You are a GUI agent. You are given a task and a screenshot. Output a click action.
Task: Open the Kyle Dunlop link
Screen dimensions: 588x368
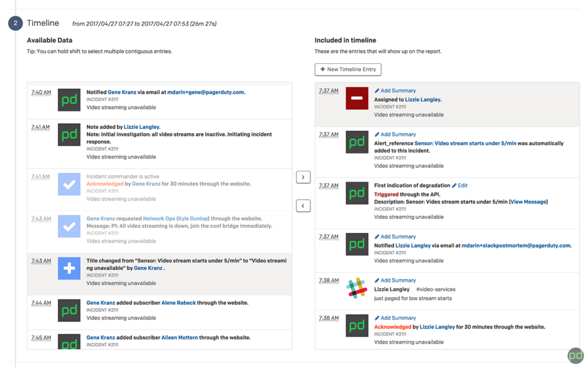tap(193, 218)
